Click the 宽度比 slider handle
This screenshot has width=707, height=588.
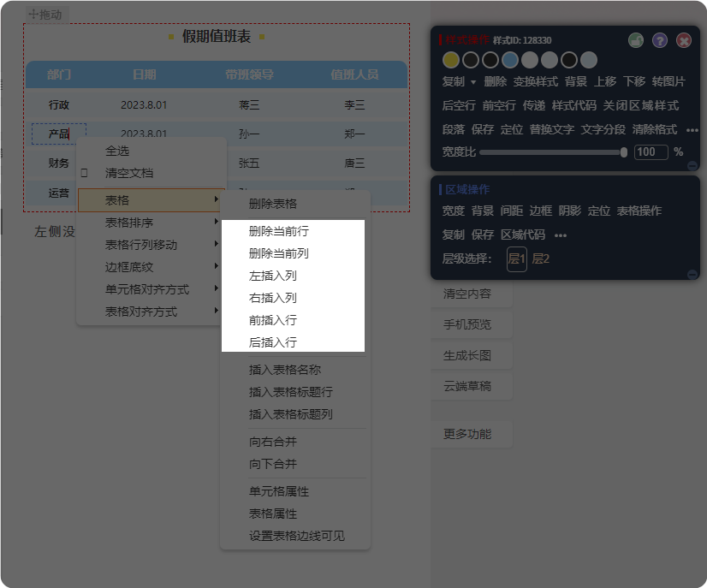pyautogui.click(x=624, y=152)
